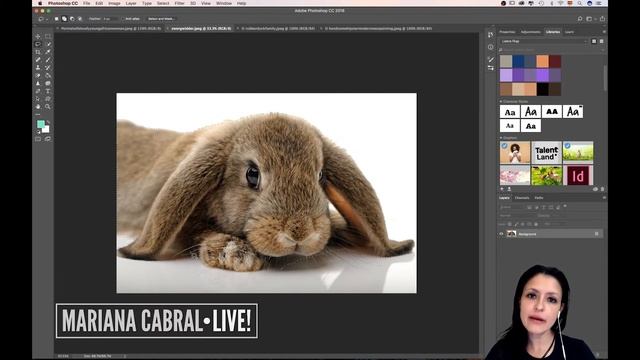Open the Layers panel flyout menu
The height and width of the screenshot is (360, 640).
[604, 198]
